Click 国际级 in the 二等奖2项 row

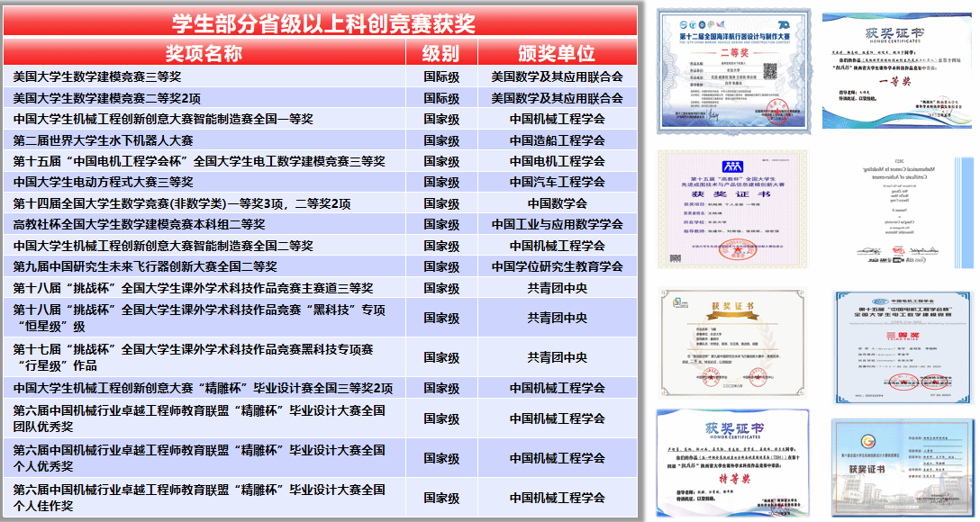coord(441,98)
